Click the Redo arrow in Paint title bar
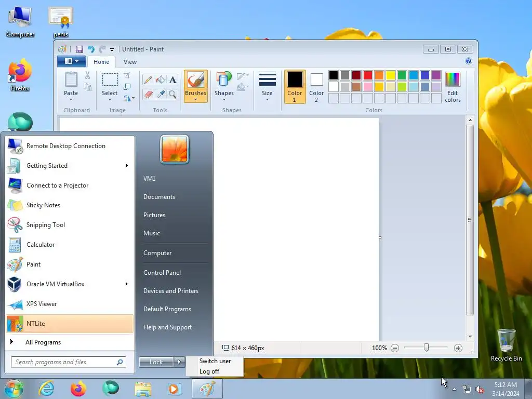532x399 pixels. tap(102, 49)
